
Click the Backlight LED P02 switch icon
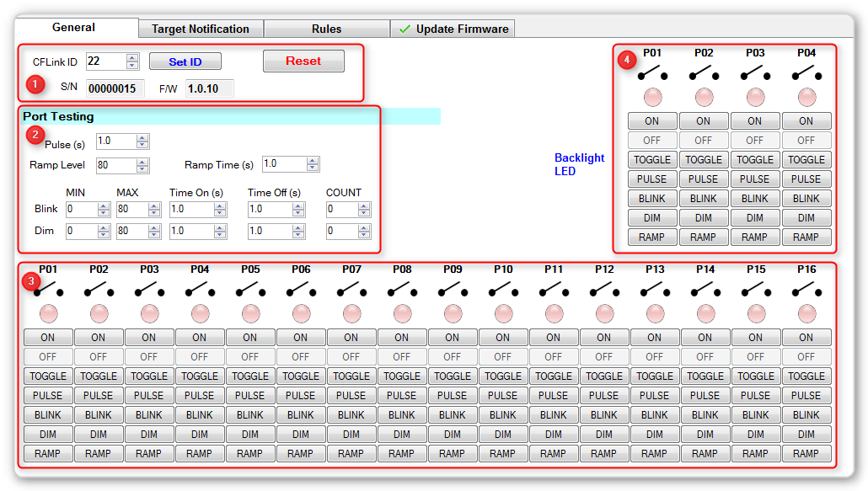click(x=704, y=74)
